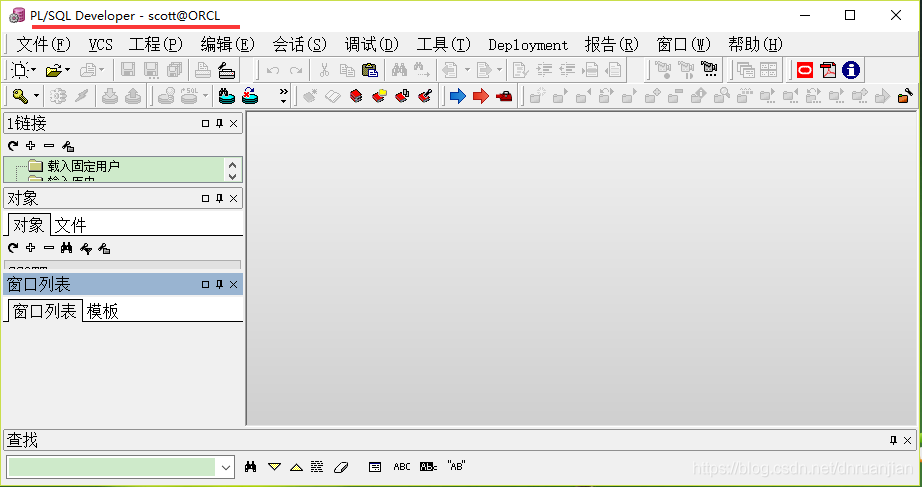The width and height of the screenshot is (922, 487).
Task: Click the Open folder toolbar icon
Action: [54, 71]
